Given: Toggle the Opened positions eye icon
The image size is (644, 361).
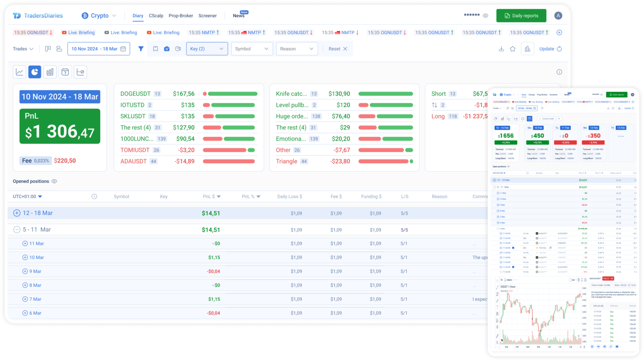Looking at the screenshot, I should tap(54, 181).
